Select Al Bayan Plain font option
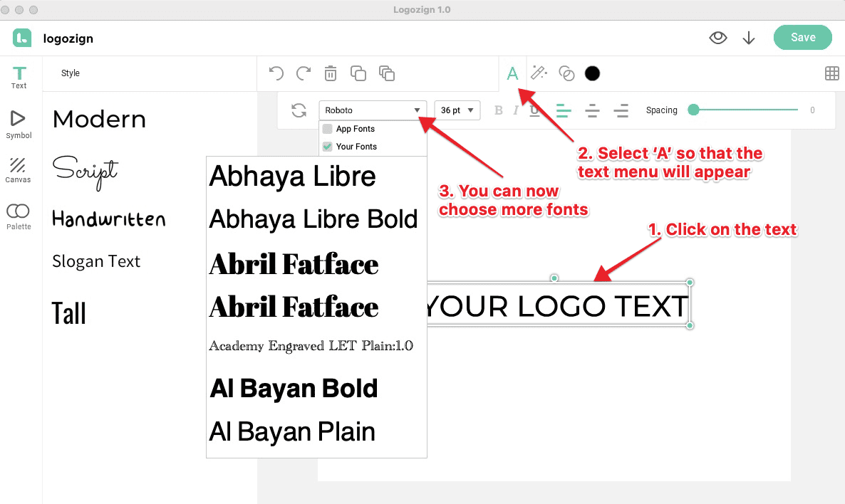 [x=292, y=431]
